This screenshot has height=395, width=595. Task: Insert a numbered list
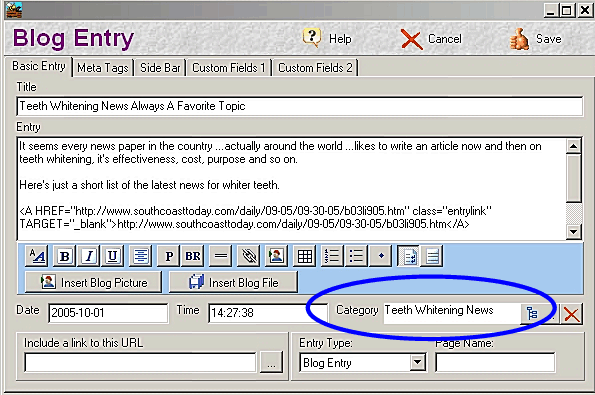[x=332, y=256]
